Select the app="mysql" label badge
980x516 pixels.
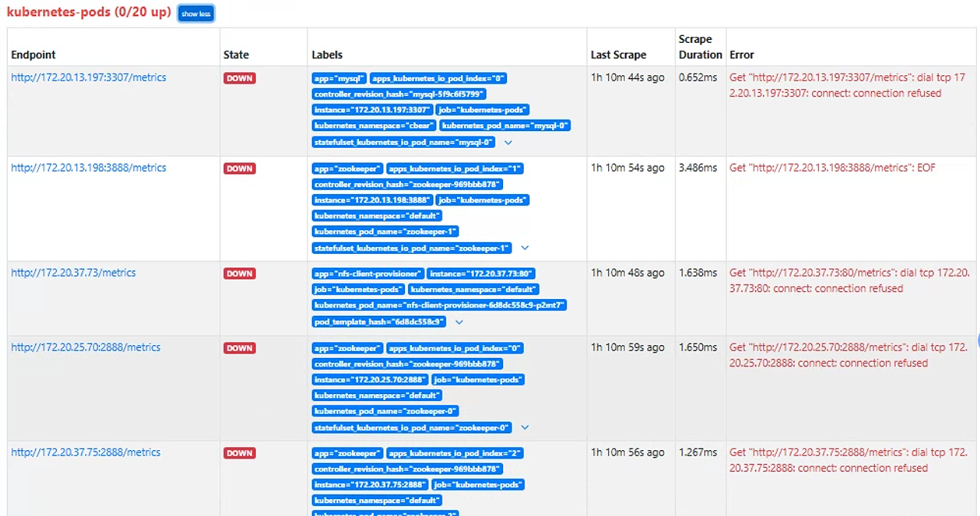(339, 78)
